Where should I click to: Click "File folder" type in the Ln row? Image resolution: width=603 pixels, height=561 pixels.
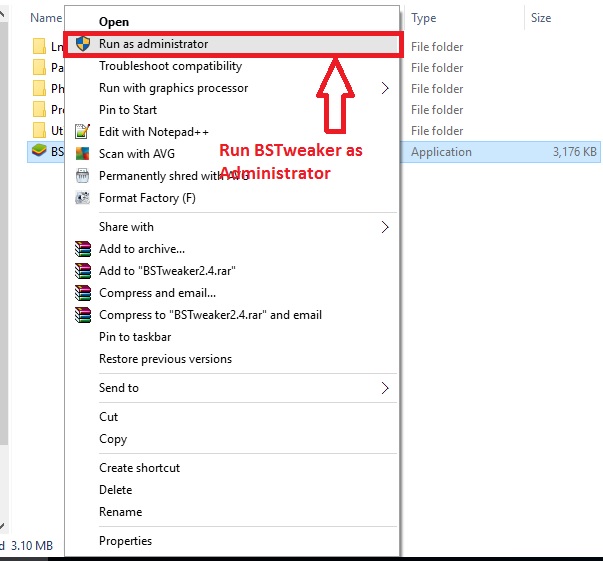click(437, 47)
